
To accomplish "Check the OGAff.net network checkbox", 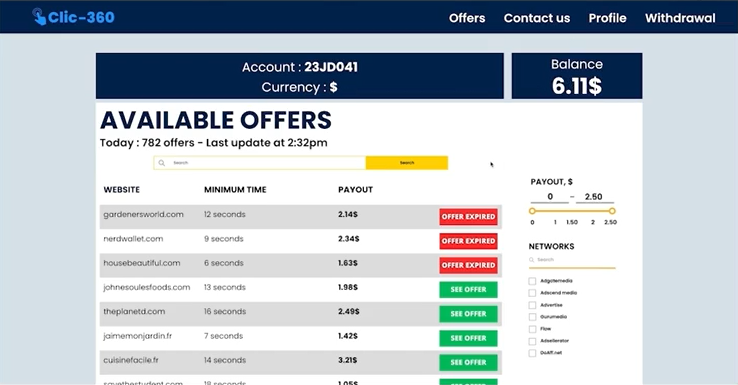I will [x=532, y=353].
